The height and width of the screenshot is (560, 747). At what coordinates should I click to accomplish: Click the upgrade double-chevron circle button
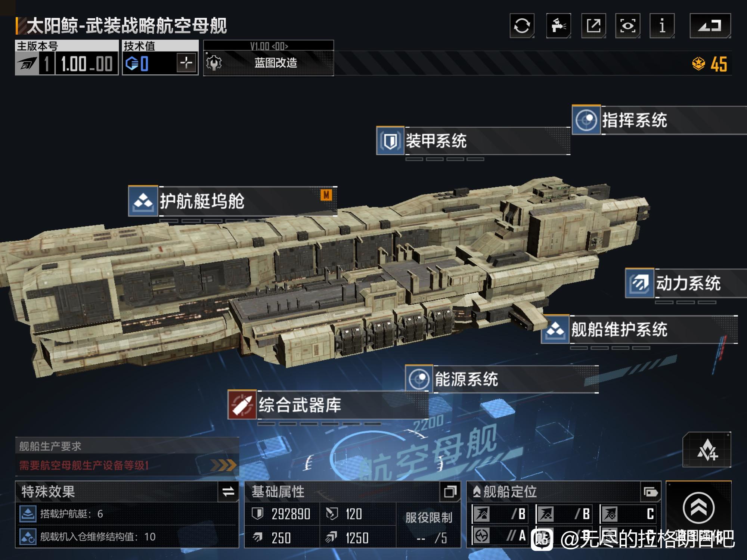pyautogui.click(x=698, y=508)
